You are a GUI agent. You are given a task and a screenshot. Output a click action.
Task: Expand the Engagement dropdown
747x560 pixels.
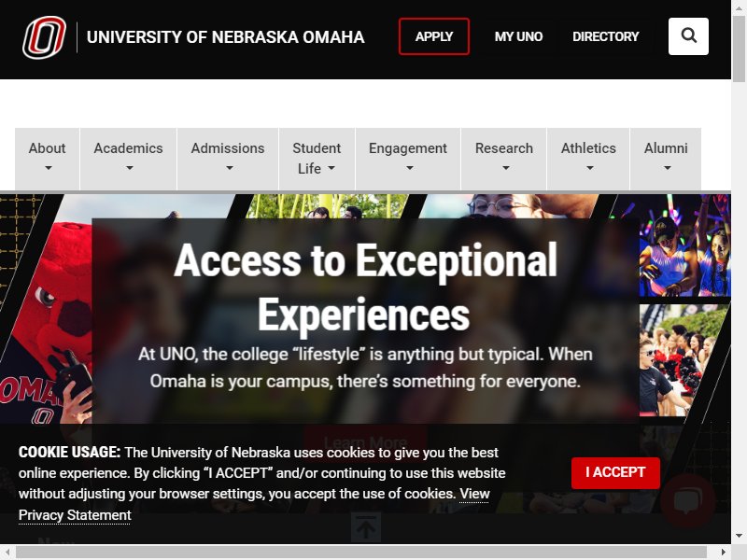408,159
